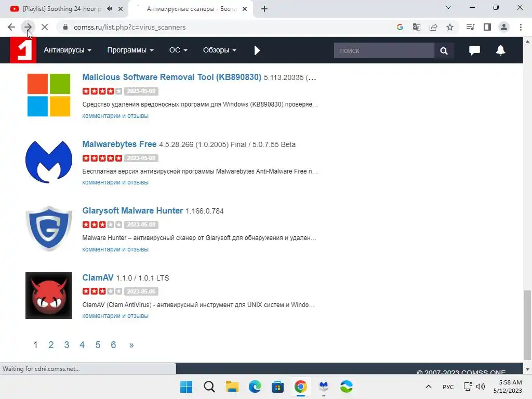The height and width of the screenshot is (399, 532).
Task: Click scrollbar down arrow
Action: coord(527,369)
